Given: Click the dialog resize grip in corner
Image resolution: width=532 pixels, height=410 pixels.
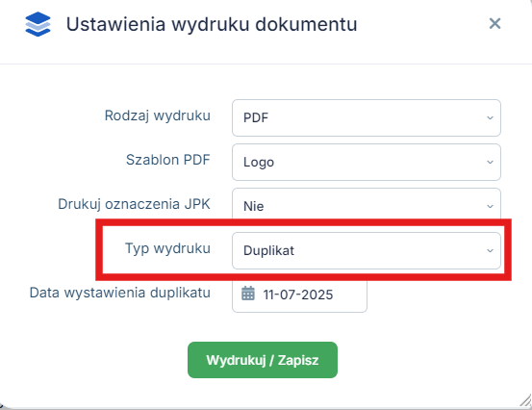Looking at the screenshot, I should (525, 400).
